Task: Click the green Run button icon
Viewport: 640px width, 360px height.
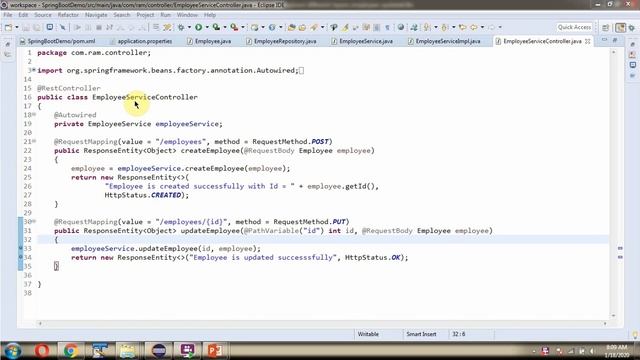Action: [198, 27]
